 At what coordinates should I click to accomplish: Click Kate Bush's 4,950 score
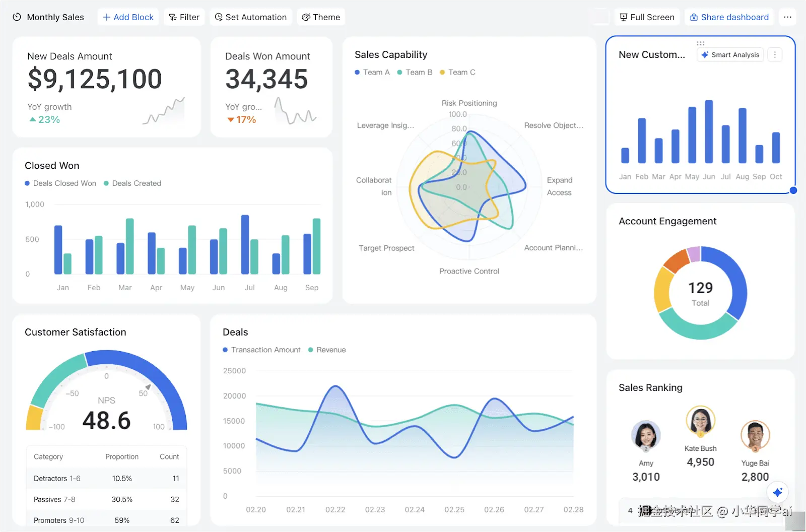pos(700,462)
